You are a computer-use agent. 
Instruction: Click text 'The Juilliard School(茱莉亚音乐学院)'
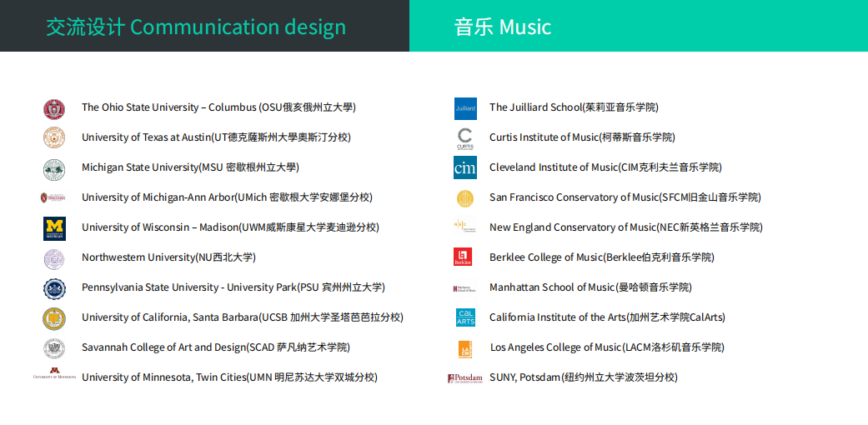[574, 107]
